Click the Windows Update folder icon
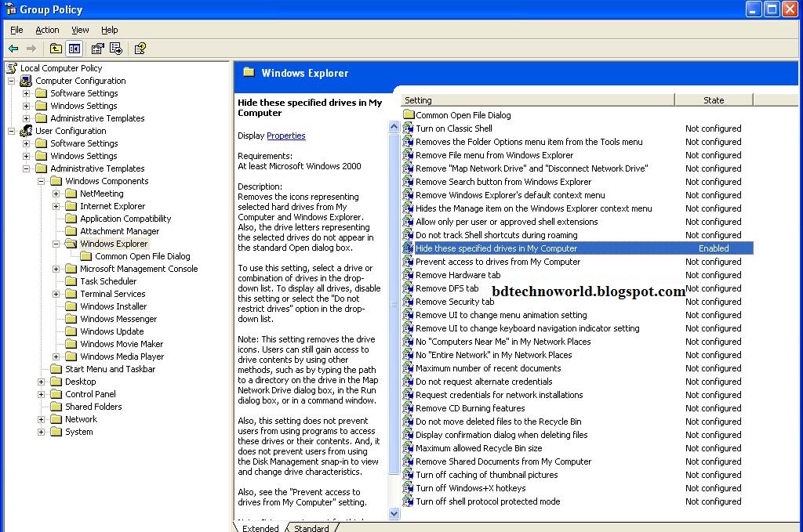The width and height of the screenshot is (803, 532). point(71,331)
